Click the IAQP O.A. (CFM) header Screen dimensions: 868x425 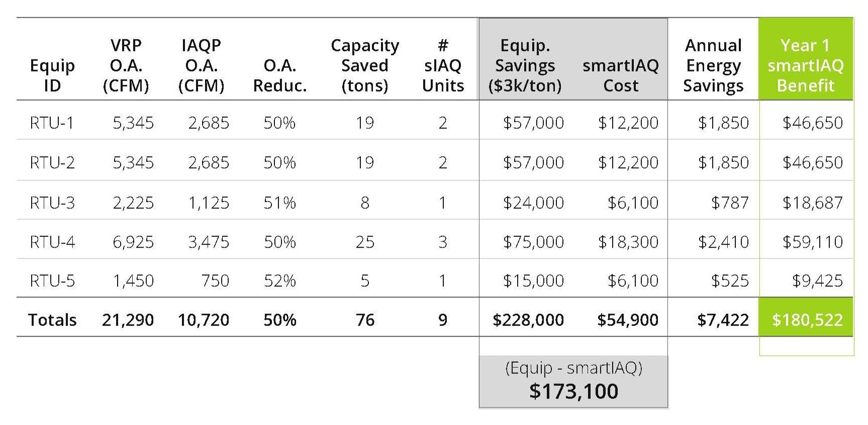201,65
